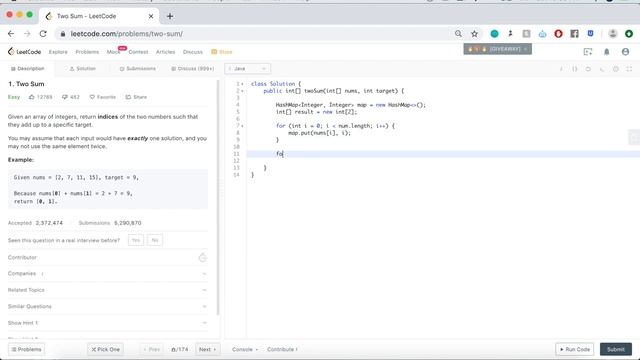The image size is (640, 360).
Task: Open a new browser tab
Action: pyautogui.click(x=170, y=16)
